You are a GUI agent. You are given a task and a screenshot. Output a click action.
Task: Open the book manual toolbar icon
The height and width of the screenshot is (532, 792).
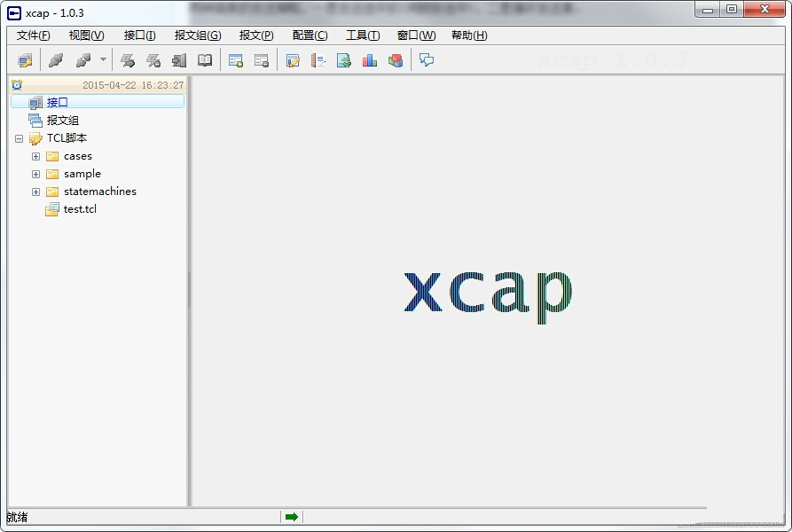(205, 59)
